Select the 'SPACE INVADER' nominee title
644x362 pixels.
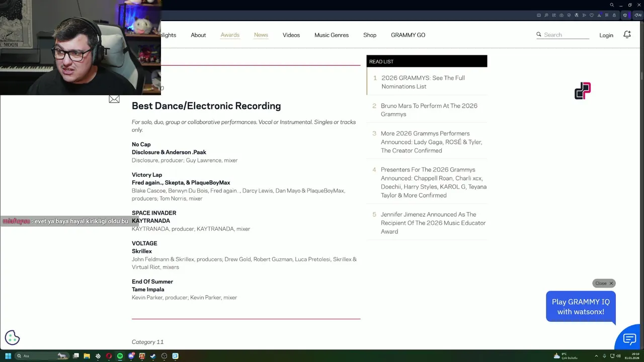point(154,213)
